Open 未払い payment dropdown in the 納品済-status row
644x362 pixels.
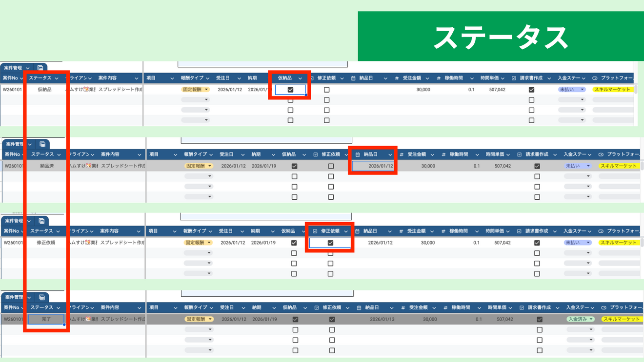tap(578, 166)
